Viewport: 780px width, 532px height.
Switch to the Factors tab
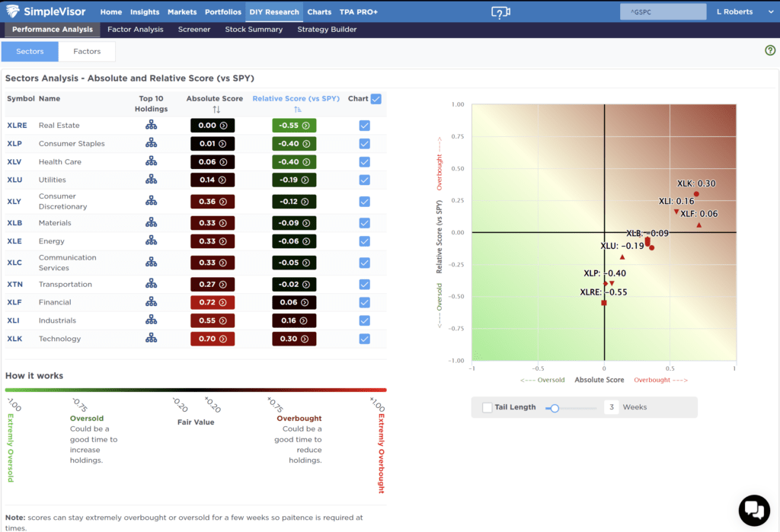click(x=87, y=52)
